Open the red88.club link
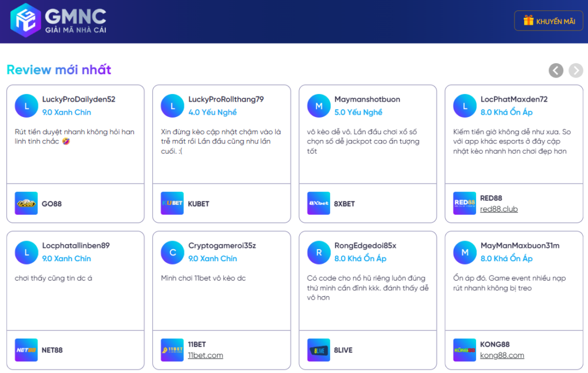Screen dimensions: 588x373 click(x=499, y=209)
